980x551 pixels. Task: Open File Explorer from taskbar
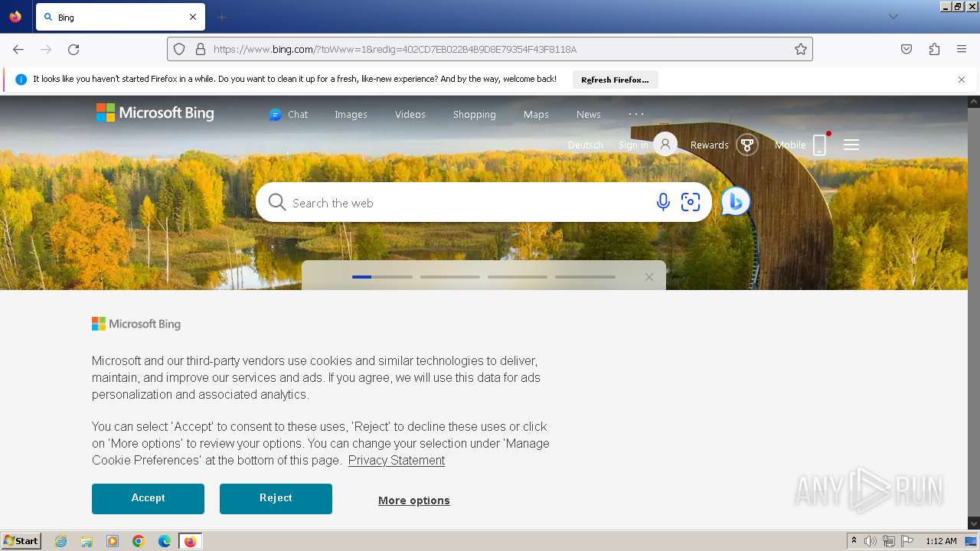87,541
